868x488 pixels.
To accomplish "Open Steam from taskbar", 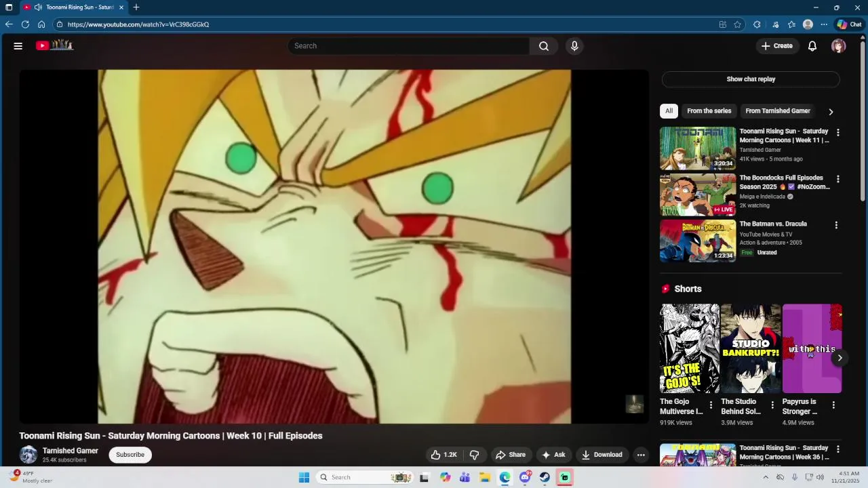I will [545, 477].
